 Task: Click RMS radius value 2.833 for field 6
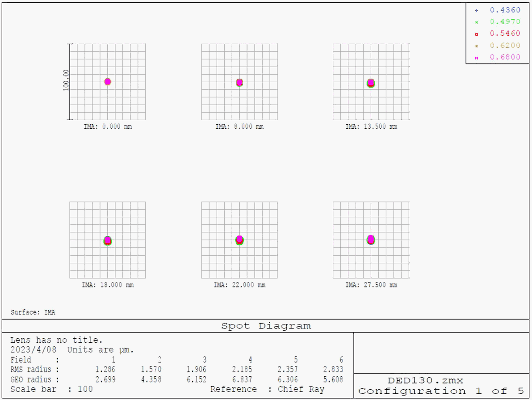334,370
